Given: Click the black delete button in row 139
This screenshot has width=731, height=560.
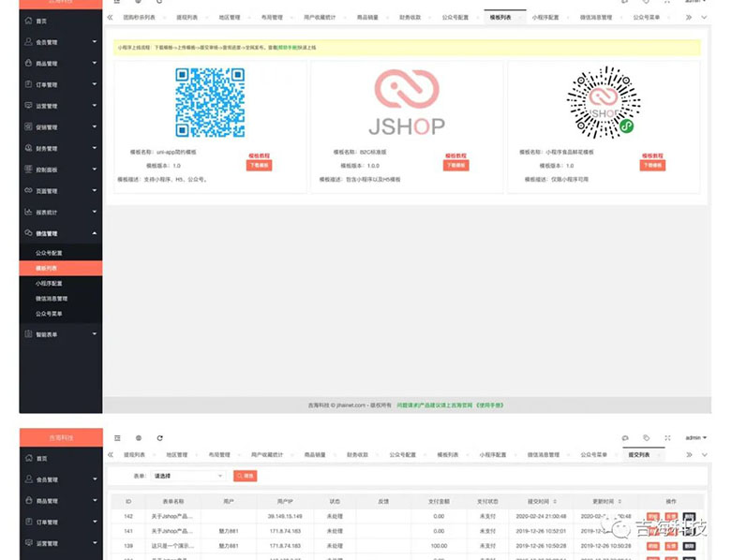Looking at the screenshot, I should tap(689, 546).
